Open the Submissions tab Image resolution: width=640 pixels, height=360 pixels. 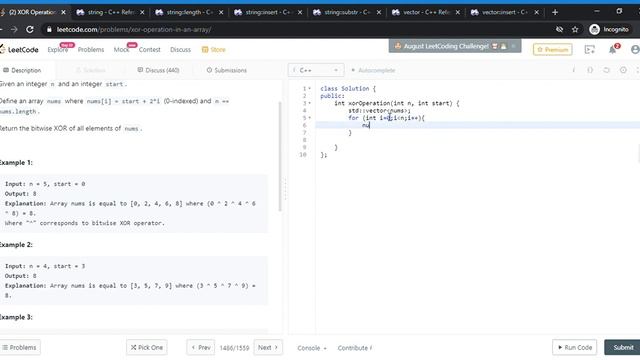tap(227, 70)
